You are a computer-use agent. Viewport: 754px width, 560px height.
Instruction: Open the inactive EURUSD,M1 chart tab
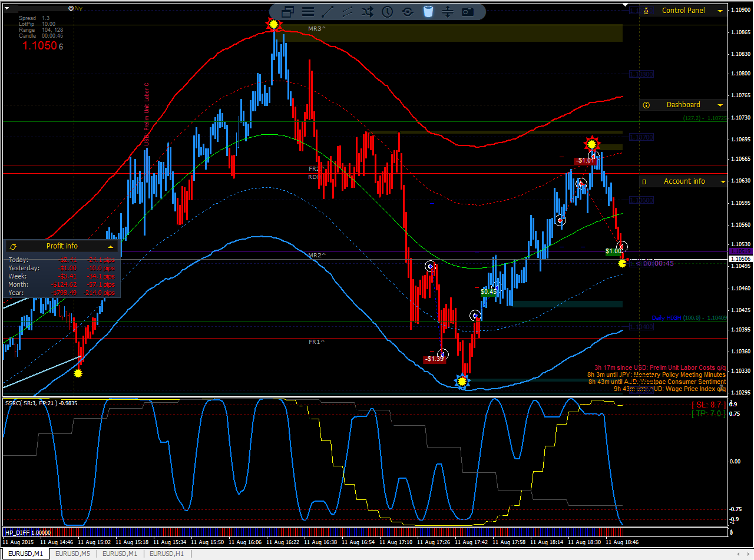(120, 554)
